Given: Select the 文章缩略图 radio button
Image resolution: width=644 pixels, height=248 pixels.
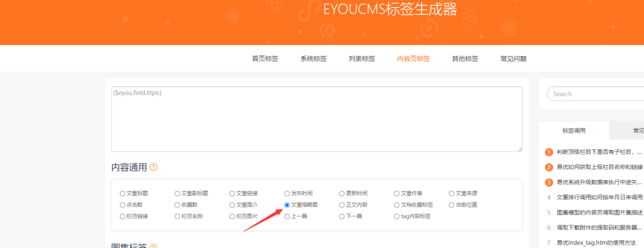Looking at the screenshot, I should [x=287, y=205].
